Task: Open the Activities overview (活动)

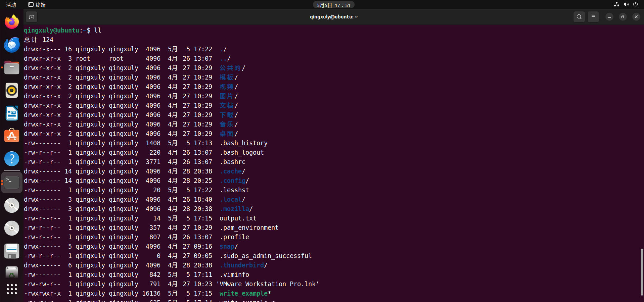Action: point(11,5)
